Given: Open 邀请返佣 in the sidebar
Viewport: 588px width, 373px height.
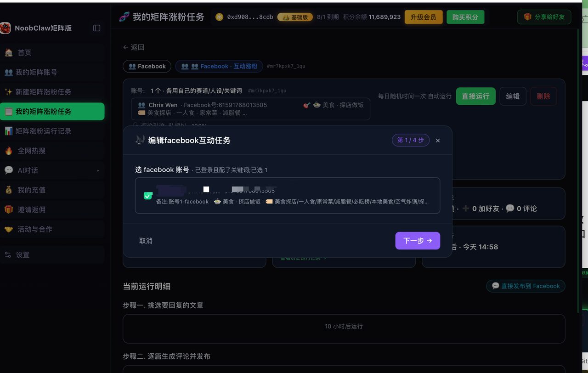Looking at the screenshot, I should tap(52, 209).
